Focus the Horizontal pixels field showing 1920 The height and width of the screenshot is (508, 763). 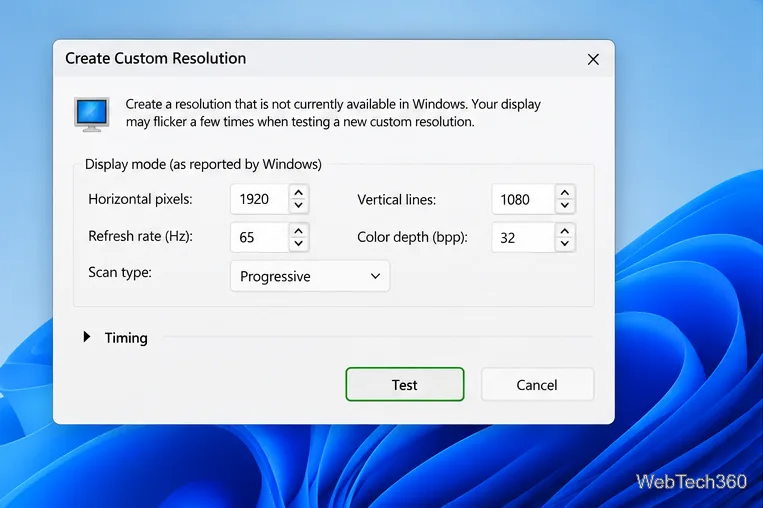pos(260,199)
